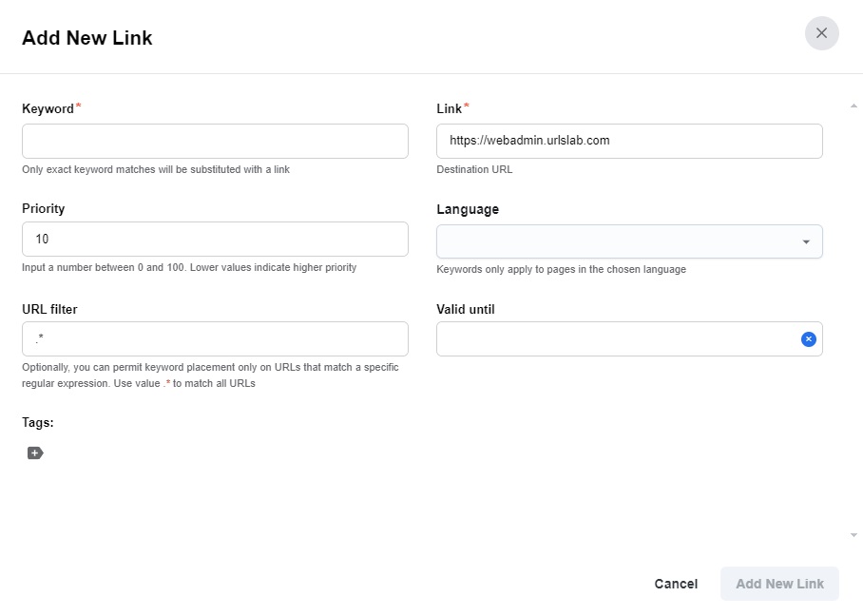Screen dimensions: 863x616
Task: Click the Language field label
Action: (468, 209)
